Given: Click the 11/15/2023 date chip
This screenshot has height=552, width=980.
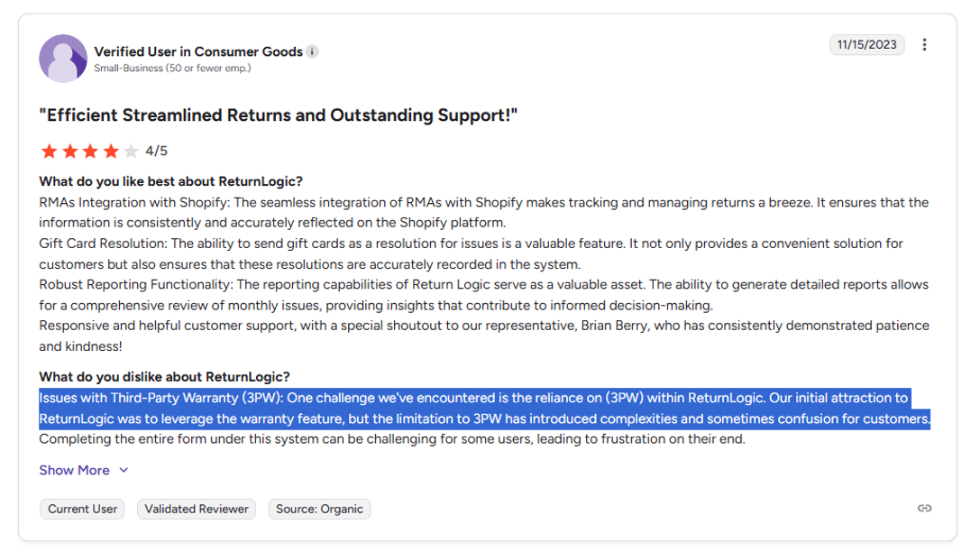Looking at the screenshot, I should click(866, 44).
